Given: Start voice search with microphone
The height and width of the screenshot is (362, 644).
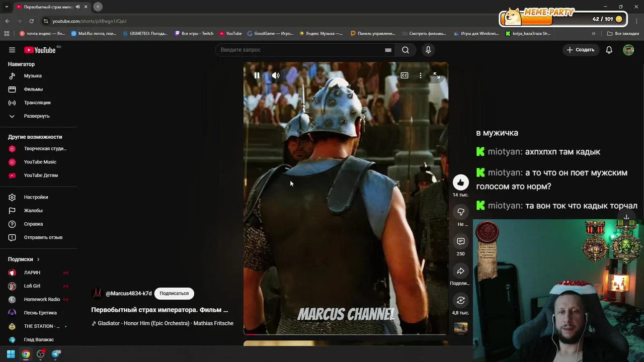Looking at the screenshot, I should [x=428, y=50].
